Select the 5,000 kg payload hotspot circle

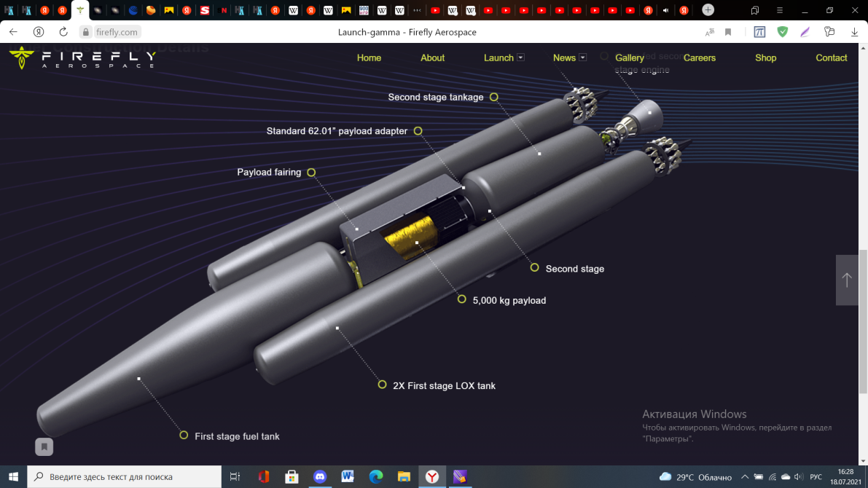461,299
